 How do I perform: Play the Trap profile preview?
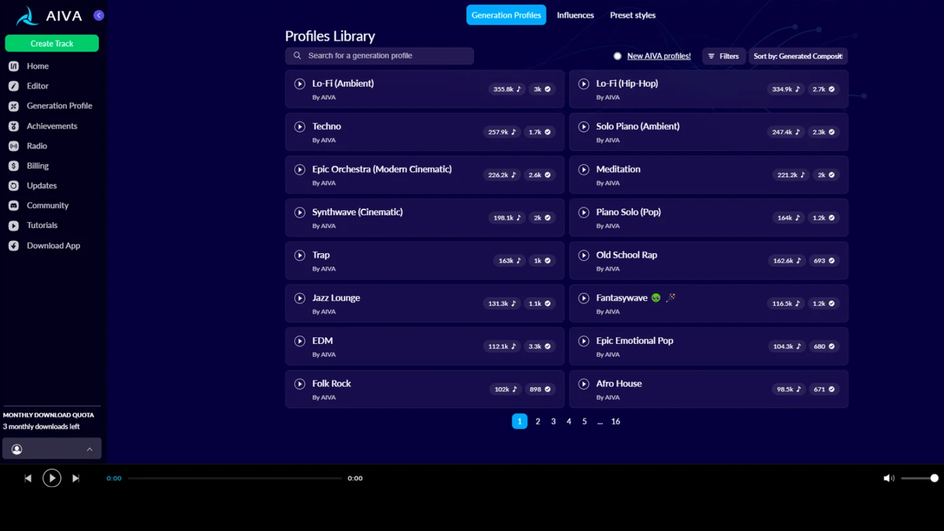pyautogui.click(x=299, y=255)
